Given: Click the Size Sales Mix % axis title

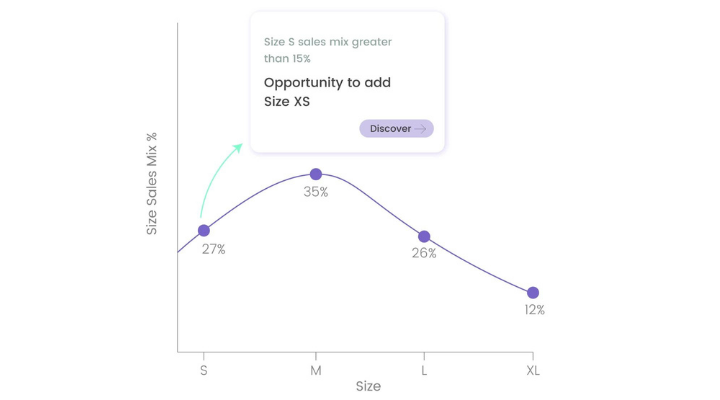Looking at the screenshot, I should coord(152,184).
